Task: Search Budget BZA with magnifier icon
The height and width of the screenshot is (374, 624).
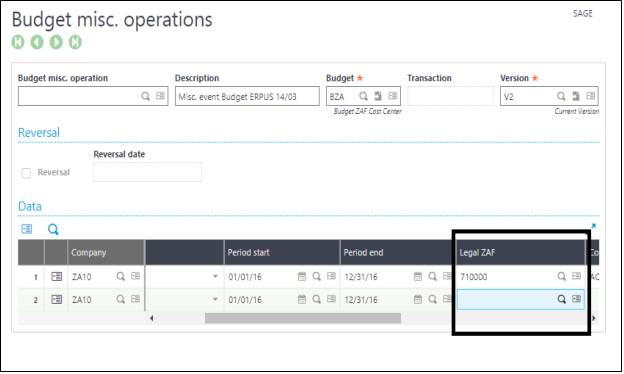Action: tap(363, 96)
